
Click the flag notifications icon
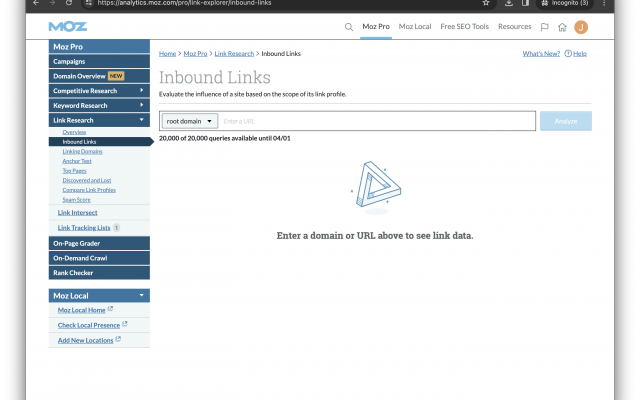click(544, 27)
